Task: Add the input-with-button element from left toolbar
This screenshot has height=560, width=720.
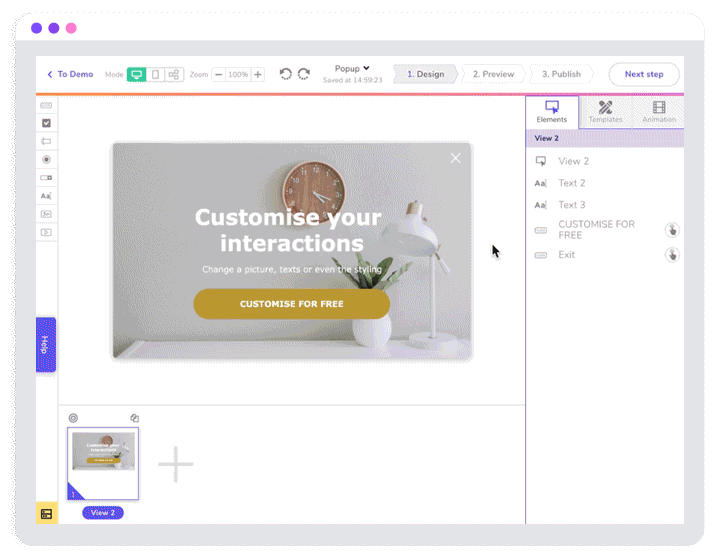Action: [x=46, y=178]
